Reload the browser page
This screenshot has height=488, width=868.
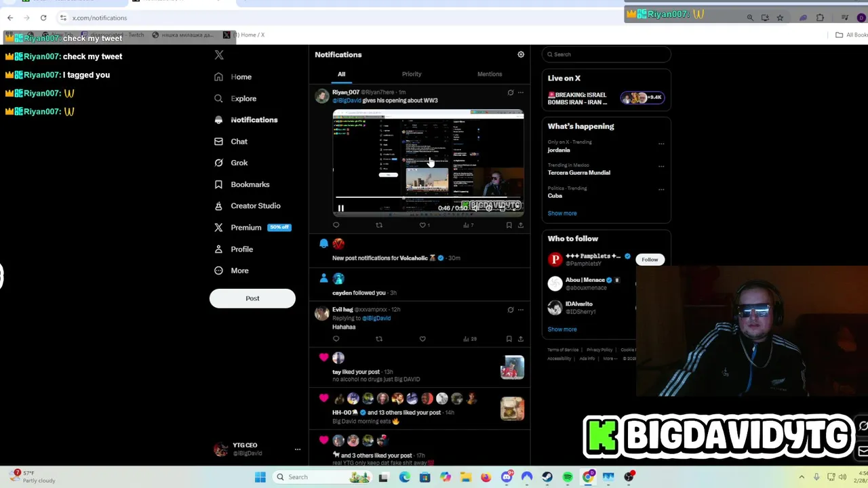point(43,18)
